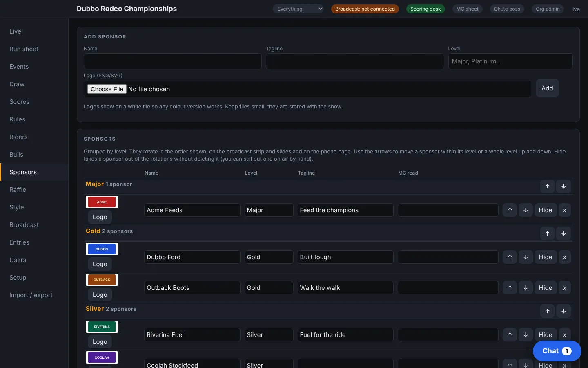Viewport: 588px width, 368px height.
Task: Move the Silver level up
Action: coord(548,311)
